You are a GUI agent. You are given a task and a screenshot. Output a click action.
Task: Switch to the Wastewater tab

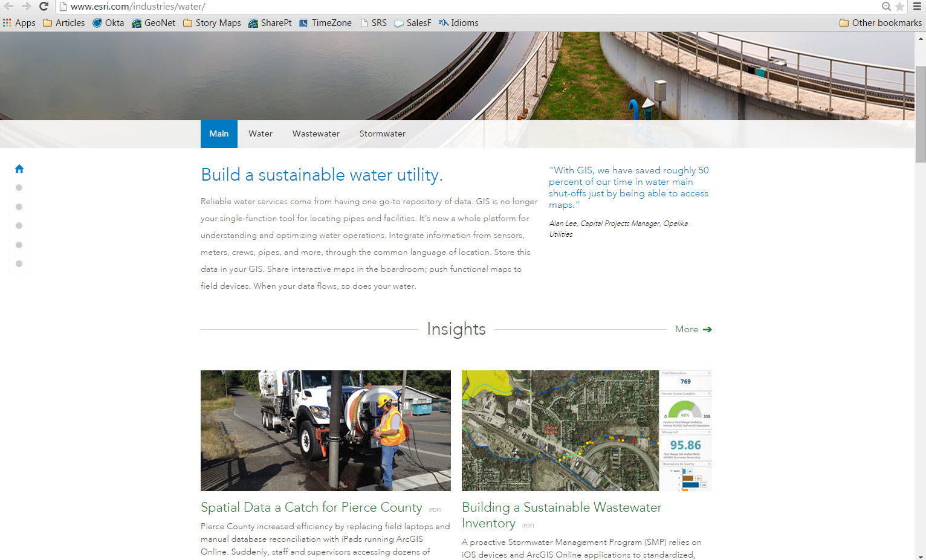[316, 134]
